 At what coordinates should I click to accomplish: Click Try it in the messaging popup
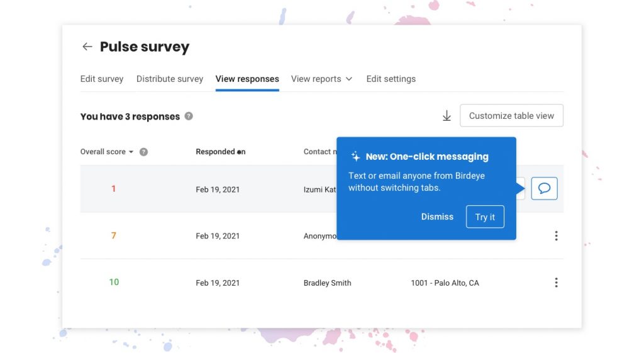point(485,216)
